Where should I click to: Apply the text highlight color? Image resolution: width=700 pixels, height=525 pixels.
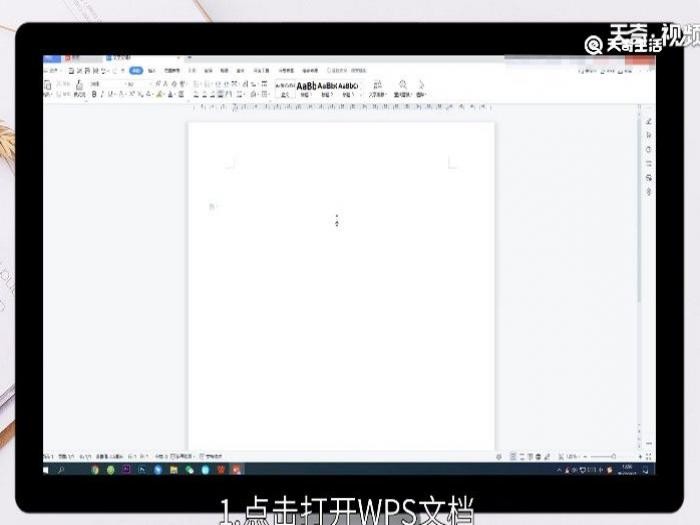tap(160, 94)
